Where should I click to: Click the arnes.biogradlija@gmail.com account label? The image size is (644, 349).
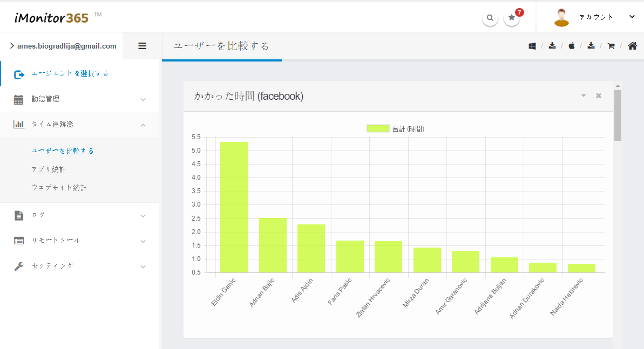coord(66,46)
